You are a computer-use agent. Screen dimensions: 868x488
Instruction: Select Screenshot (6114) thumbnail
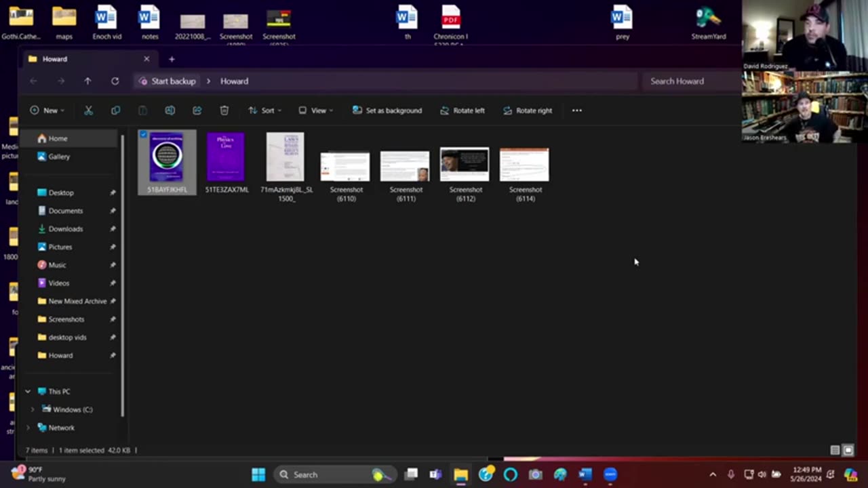coord(524,165)
